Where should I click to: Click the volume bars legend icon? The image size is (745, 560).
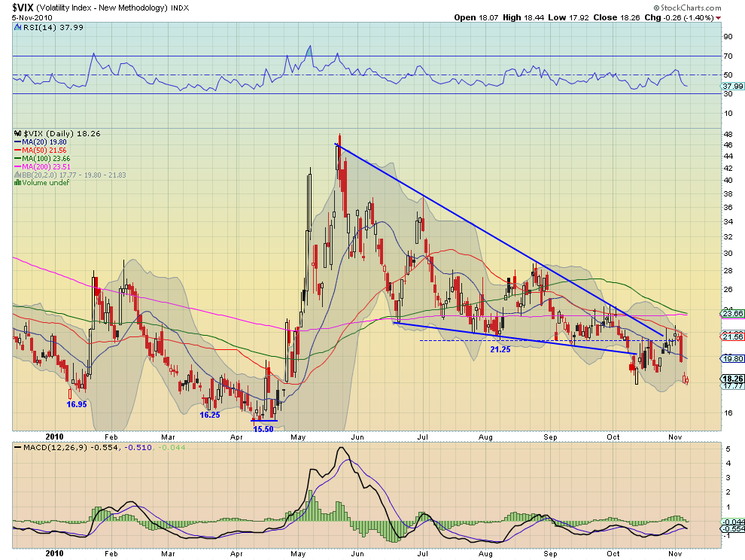pyautogui.click(x=18, y=183)
